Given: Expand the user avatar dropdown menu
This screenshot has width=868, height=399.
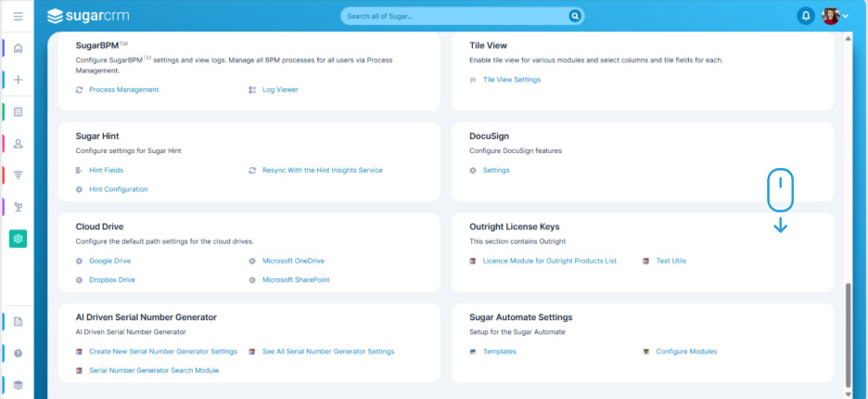Looking at the screenshot, I should click(836, 16).
